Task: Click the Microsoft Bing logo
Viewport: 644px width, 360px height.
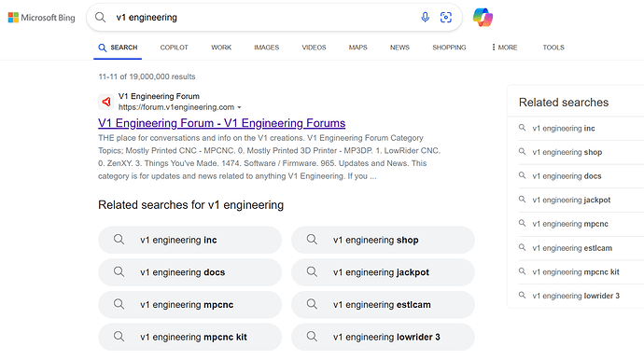Action: (x=41, y=18)
